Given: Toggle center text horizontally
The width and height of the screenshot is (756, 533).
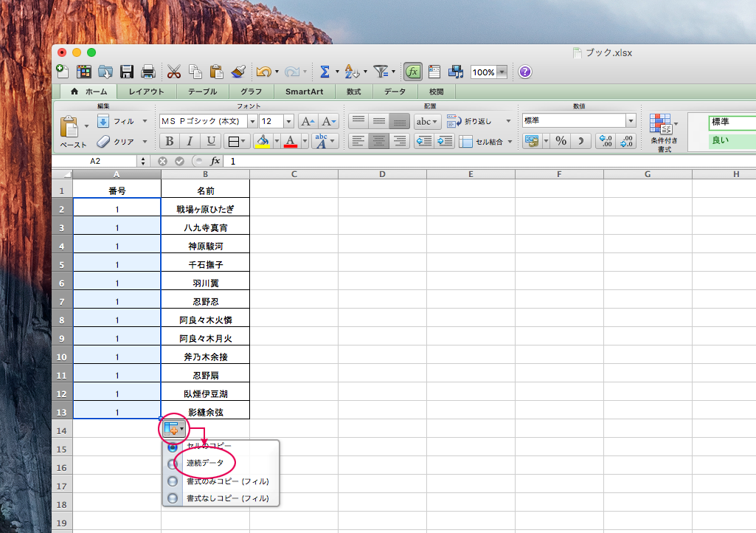Looking at the screenshot, I should point(379,141).
